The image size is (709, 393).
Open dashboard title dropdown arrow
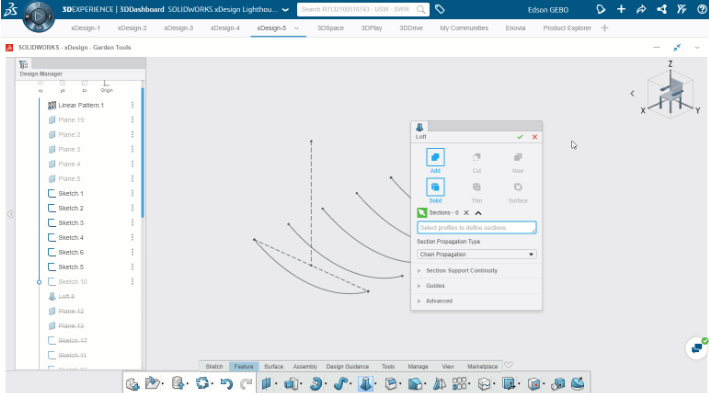pyautogui.click(x=285, y=9)
